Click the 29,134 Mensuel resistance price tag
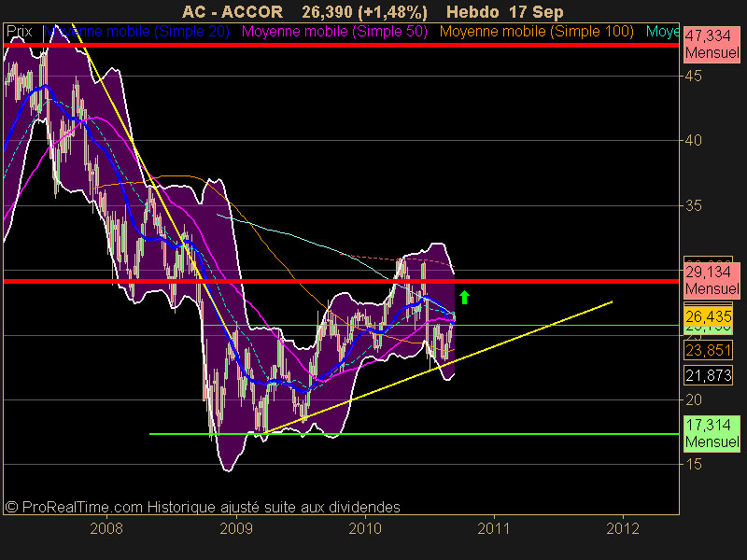This screenshot has width=747, height=560. (x=712, y=281)
